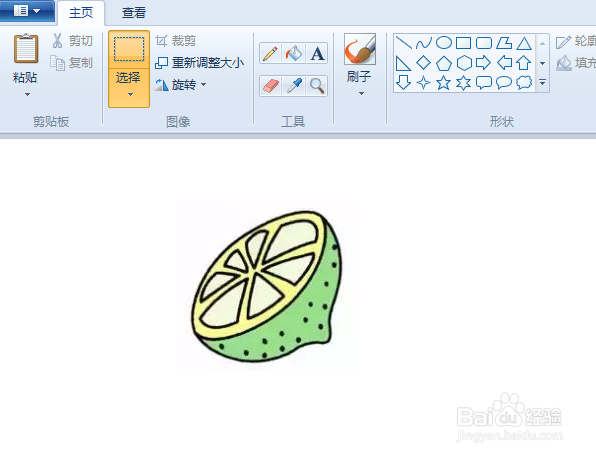Switch to the 查看 tab
Viewport: 596px width, 456px height.
[134, 13]
